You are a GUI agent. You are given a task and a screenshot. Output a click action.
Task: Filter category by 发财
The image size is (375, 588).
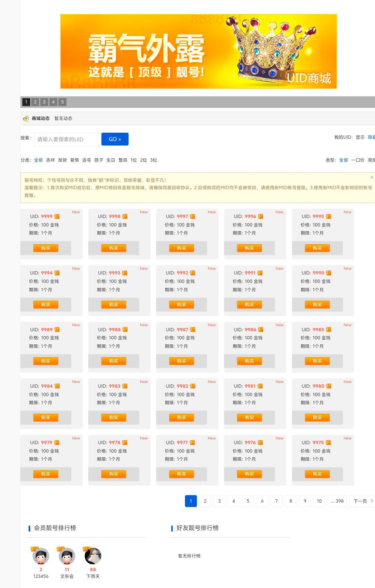point(63,160)
